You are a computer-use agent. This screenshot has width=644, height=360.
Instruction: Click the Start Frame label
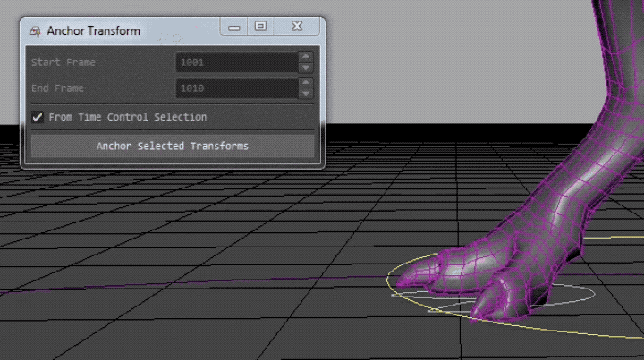pos(63,63)
